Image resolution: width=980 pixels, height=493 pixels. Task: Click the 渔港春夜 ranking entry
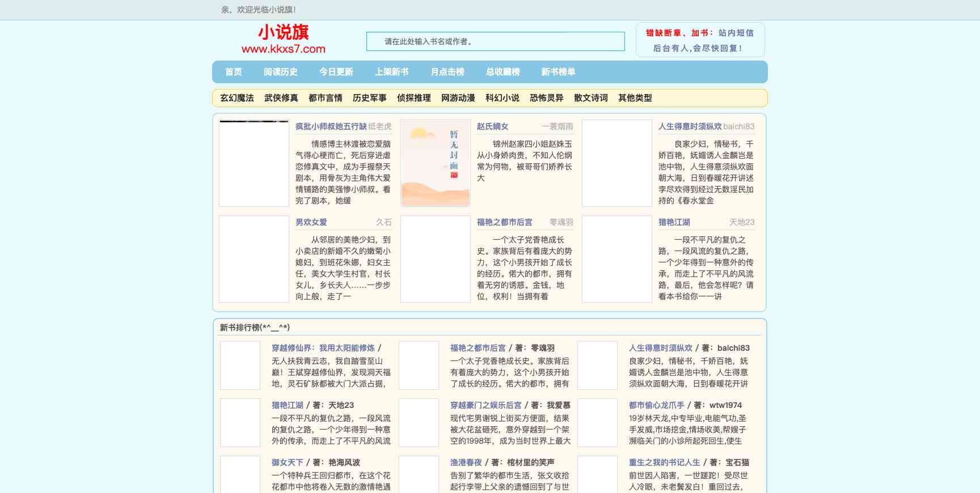point(466,462)
